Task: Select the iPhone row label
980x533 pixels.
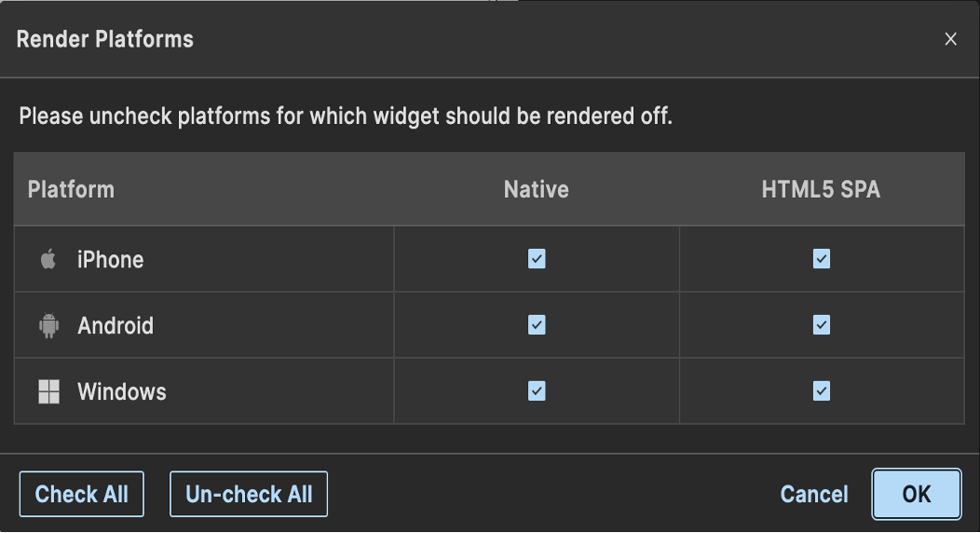Action: pos(110,259)
